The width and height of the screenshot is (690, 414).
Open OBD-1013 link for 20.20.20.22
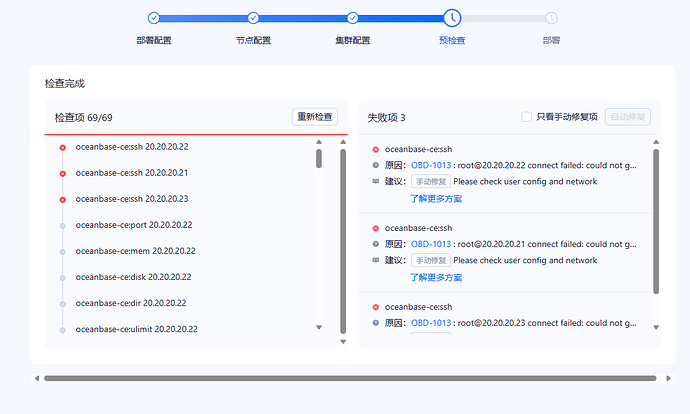pos(431,165)
